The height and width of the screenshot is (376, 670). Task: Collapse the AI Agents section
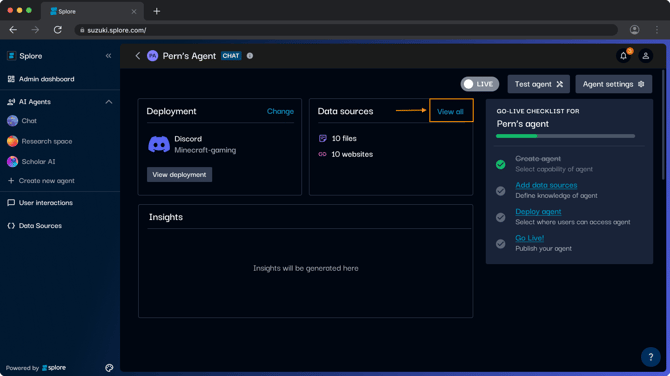point(109,102)
